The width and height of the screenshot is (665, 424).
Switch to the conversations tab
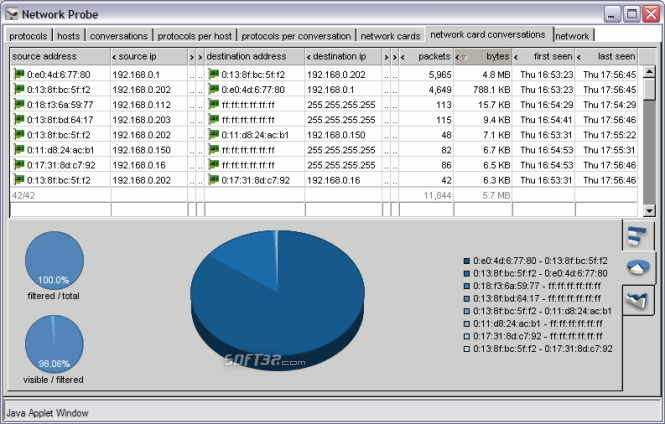(x=119, y=36)
